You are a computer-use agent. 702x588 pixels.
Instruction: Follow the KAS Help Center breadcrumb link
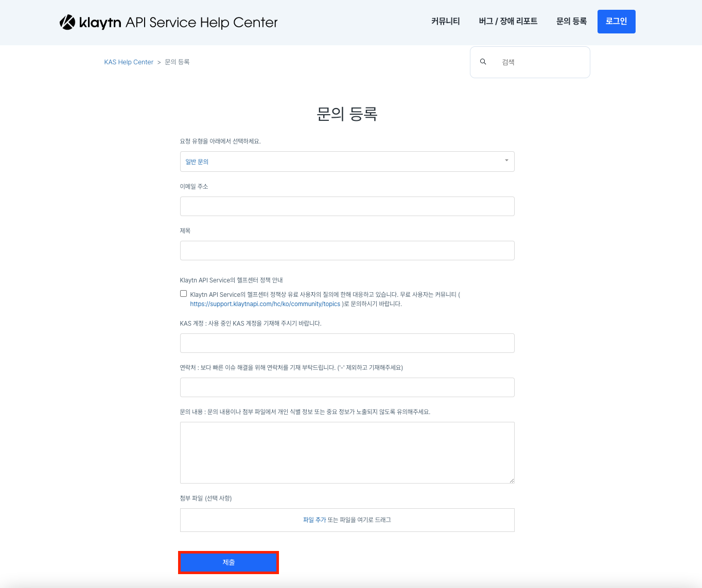click(x=129, y=62)
